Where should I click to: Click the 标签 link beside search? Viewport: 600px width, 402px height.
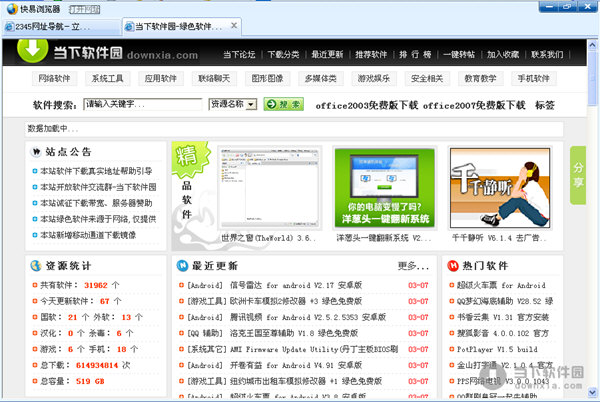pyautogui.click(x=545, y=105)
